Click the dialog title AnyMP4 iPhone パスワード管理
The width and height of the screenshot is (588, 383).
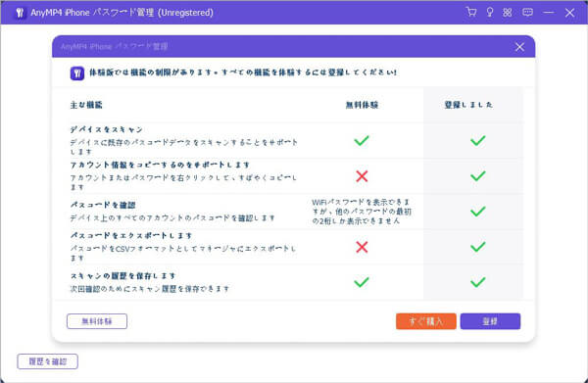point(114,46)
